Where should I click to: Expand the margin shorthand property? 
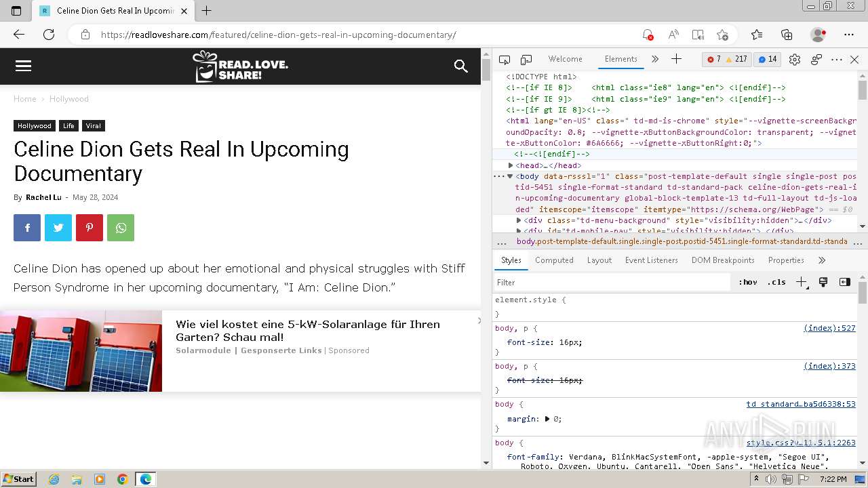(x=547, y=419)
